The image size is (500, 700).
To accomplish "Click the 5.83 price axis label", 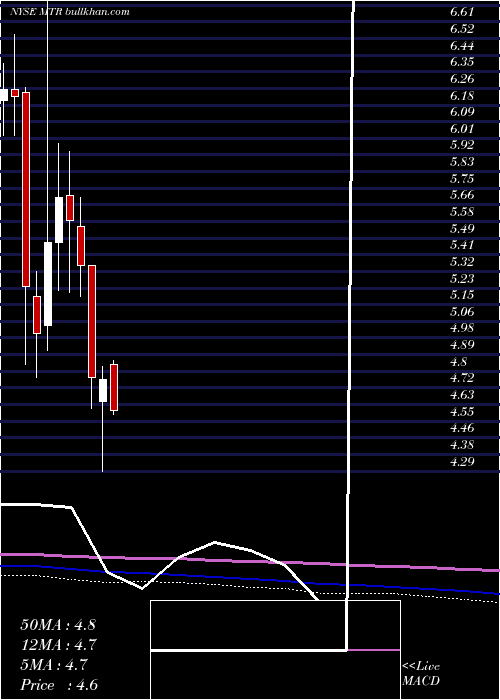I will click(x=462, y=162).
